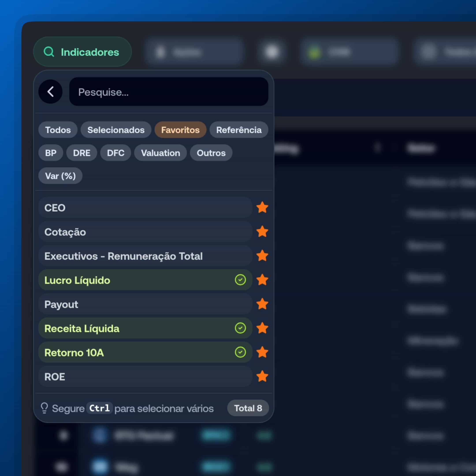
Task: Remove Lucro Líquido from favorites star
Action: pyautogui.click(x=262, y=280)
